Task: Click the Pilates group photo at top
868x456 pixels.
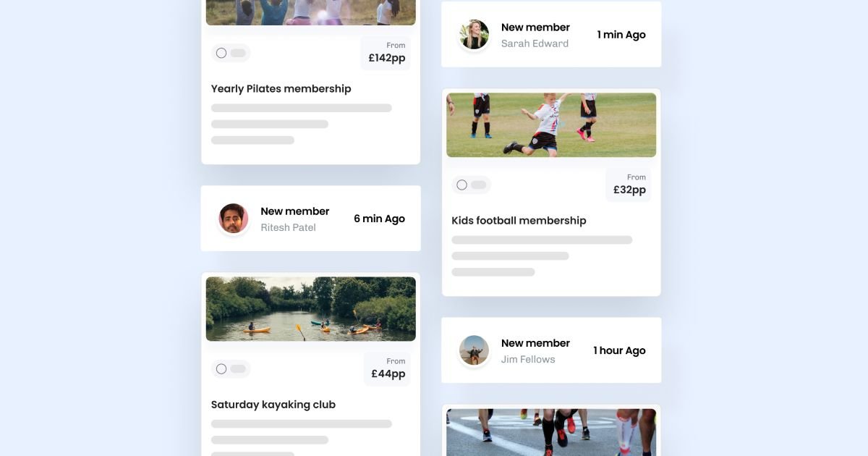Action: pyautogui.click(x=311, y=12)
